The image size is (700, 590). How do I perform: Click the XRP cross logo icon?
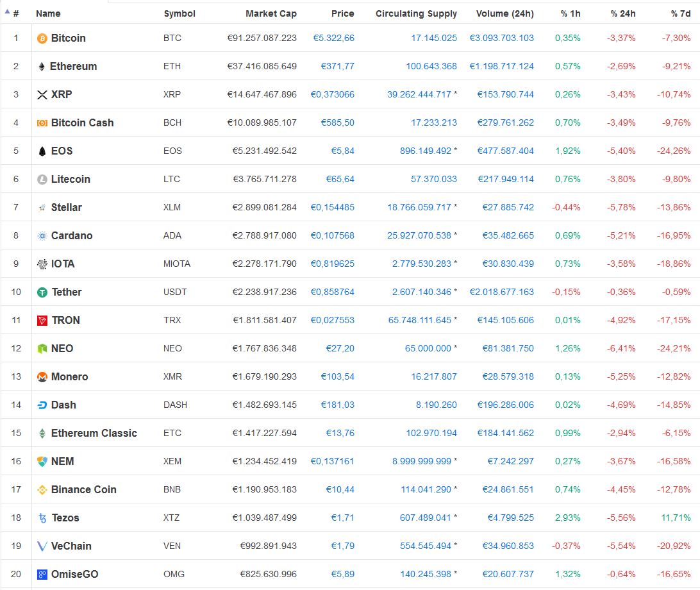[x=42, y=95]
